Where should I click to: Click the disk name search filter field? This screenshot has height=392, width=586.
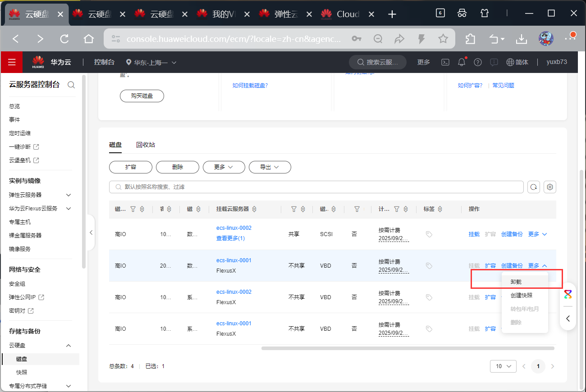(316, 187)
